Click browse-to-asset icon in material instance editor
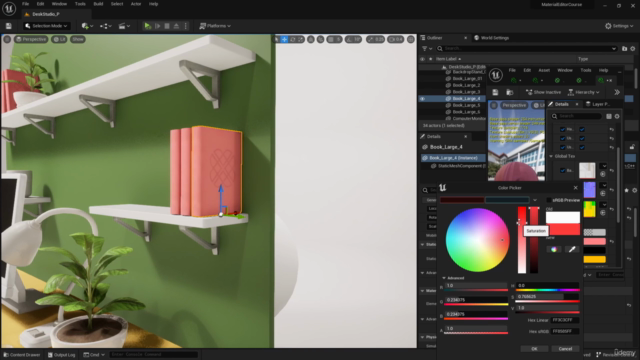The image size is (640, 360). 509,92
